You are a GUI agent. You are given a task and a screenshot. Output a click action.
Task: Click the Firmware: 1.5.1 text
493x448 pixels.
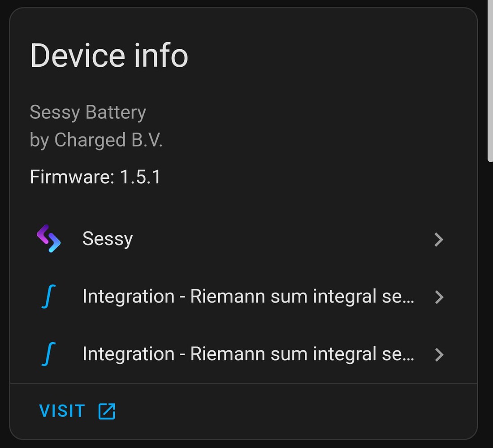pos(95,177)
